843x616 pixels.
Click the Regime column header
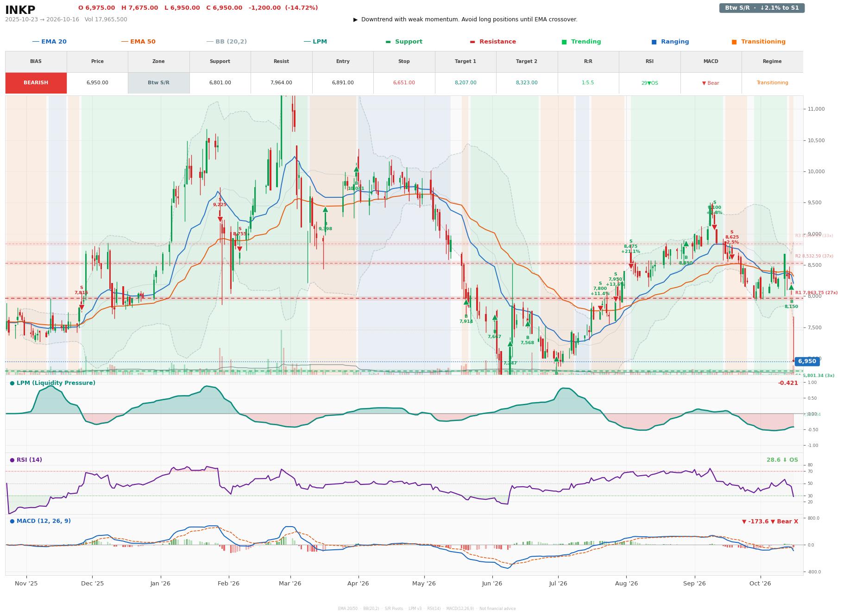(772, 62)
